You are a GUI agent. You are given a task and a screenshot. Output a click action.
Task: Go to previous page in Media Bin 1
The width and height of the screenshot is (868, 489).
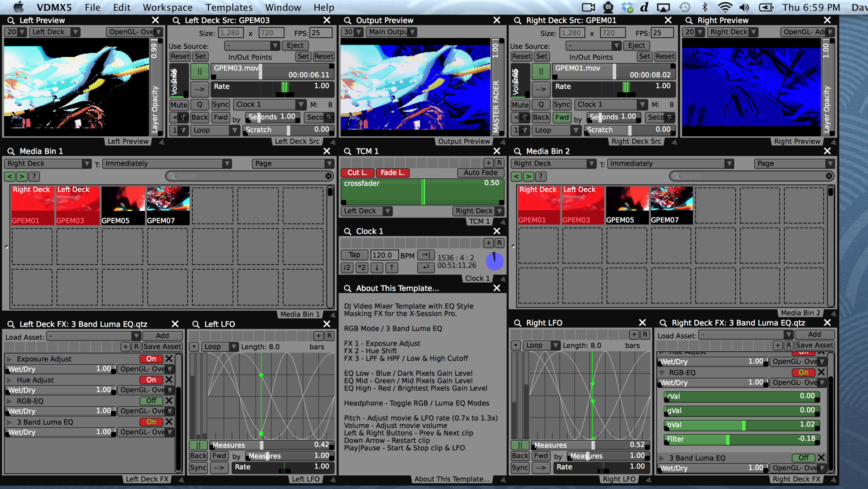click(10, 176)
